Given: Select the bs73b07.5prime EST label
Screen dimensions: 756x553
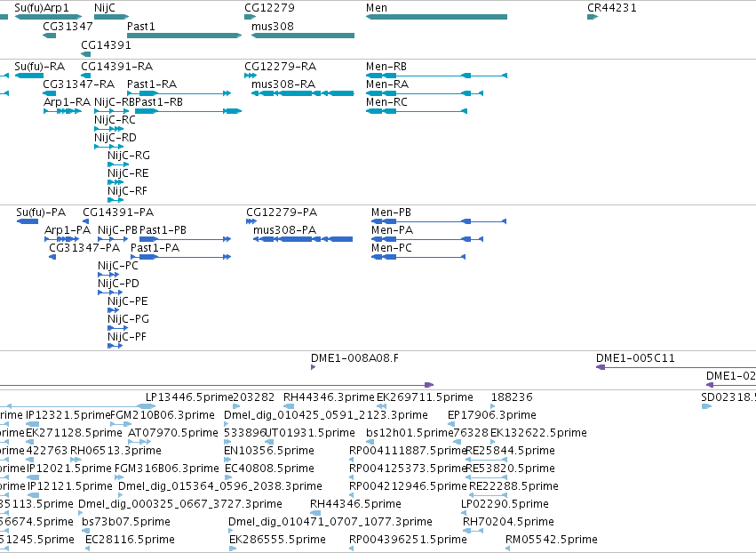Looking at the screenshot, I should coord(126,522).
